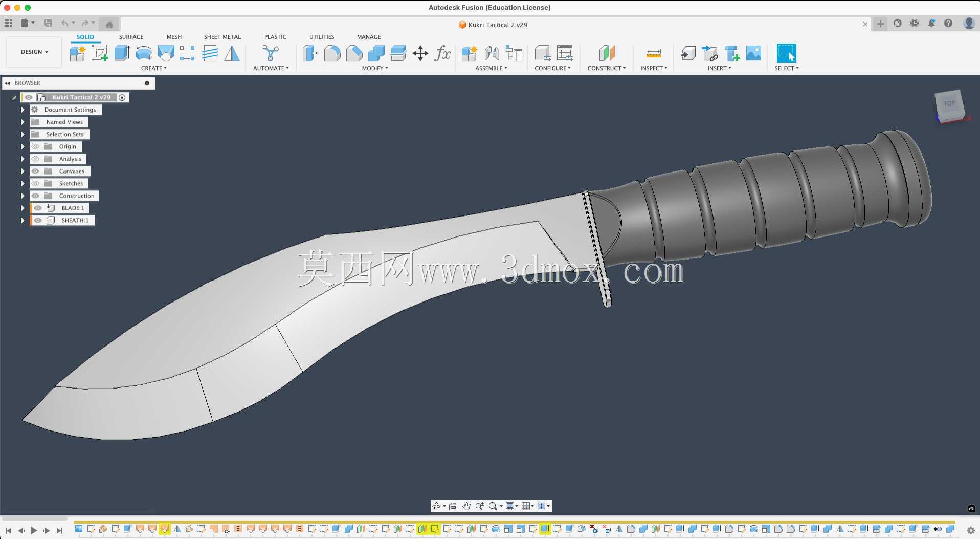Switch to the MESH tab
The width and height of the screenshot is (980, 539).
coord(174,37)
